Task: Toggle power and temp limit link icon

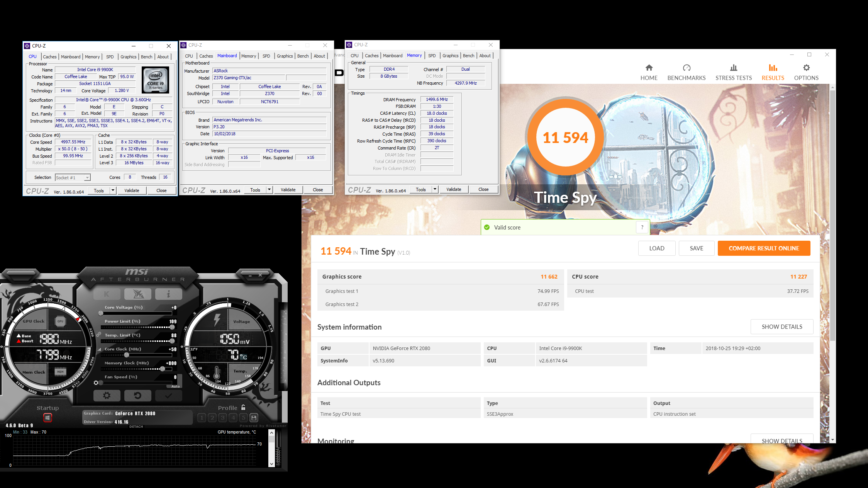Action: tap(99, 334)
